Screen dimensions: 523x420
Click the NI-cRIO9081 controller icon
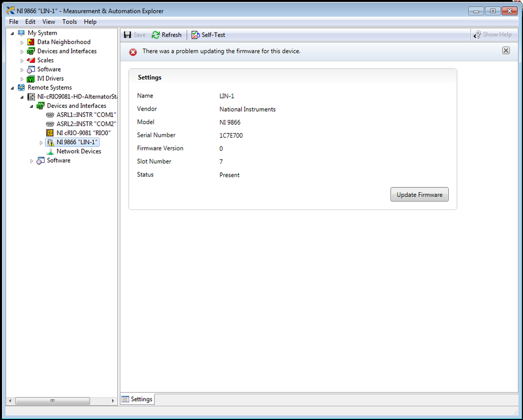point(31,97)
